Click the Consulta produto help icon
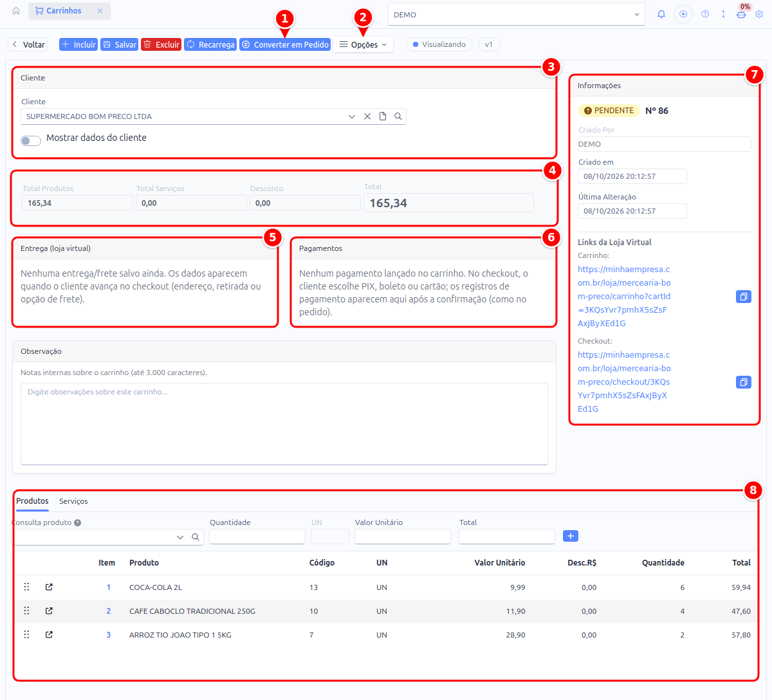This screenshot has height=700, width=772. tap(77, 523)
